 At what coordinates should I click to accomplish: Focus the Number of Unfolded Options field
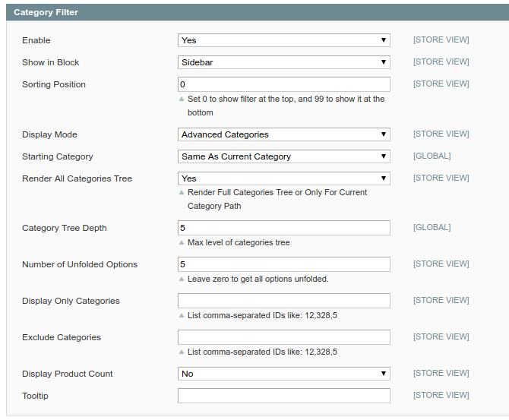(x=283, y=264)
